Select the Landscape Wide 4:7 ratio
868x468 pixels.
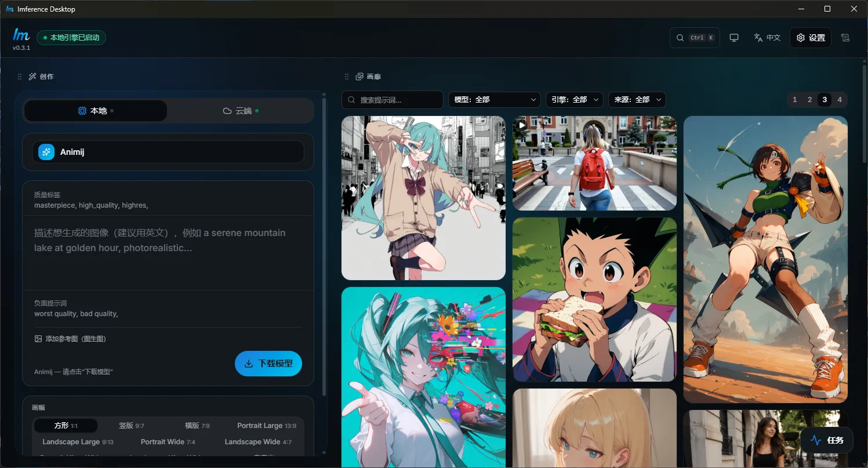point(258,442)
